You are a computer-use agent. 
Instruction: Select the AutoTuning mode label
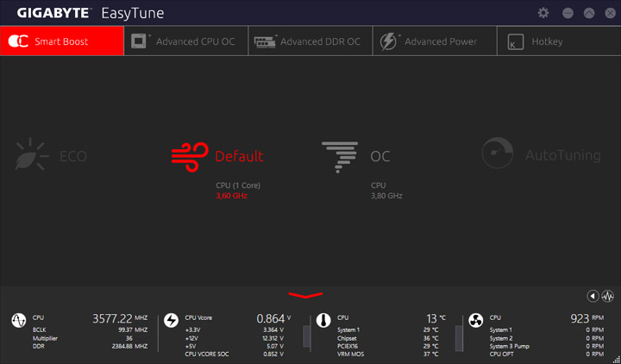pos(562,155)
